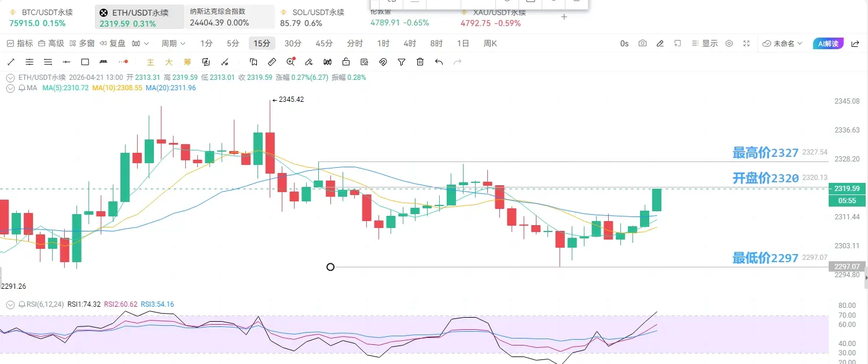Switch to 1日 daily timeframe
This screenshot has width=868, height=364.
click(x=463, y=43)
